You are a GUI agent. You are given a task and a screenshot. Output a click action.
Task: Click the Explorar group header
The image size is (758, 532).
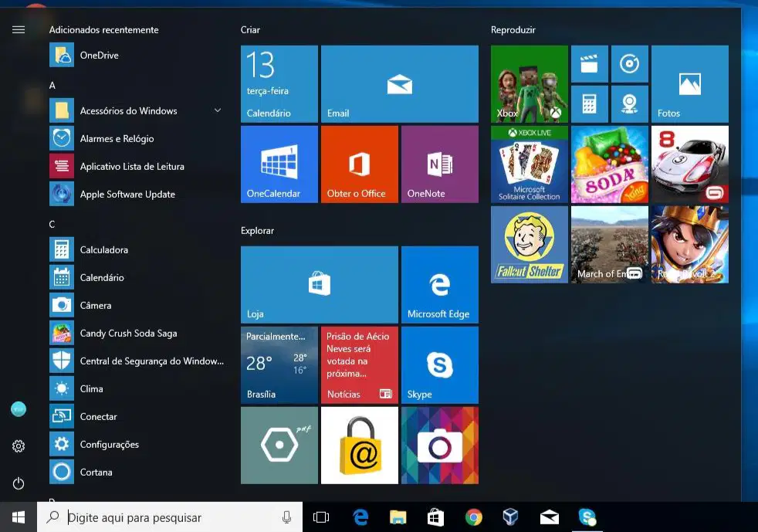tap(257, 231)
